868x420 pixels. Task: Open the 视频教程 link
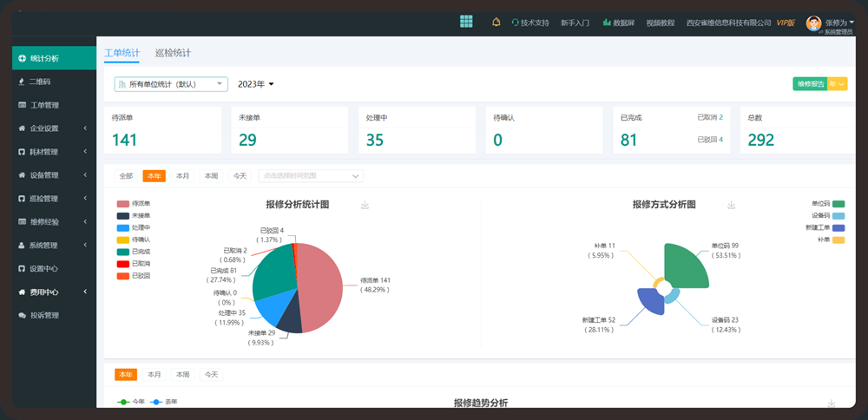(x=660, y=23)
